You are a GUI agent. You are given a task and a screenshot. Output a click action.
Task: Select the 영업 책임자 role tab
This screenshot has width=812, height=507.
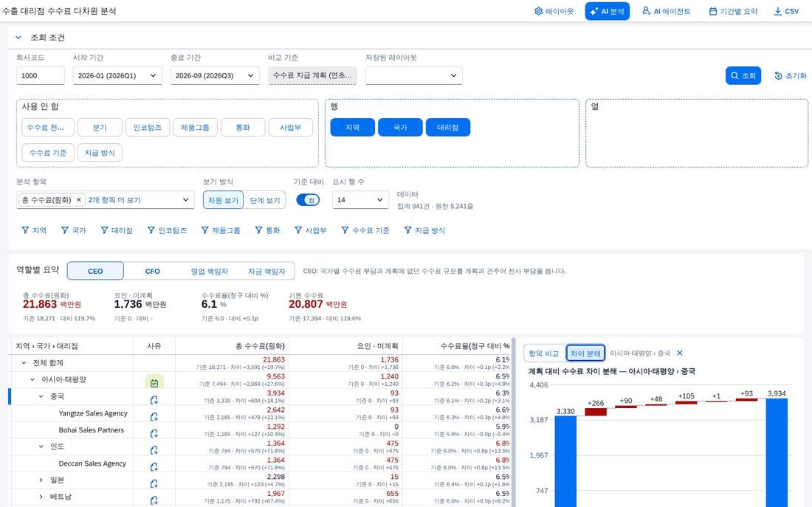tap(209, 271)
